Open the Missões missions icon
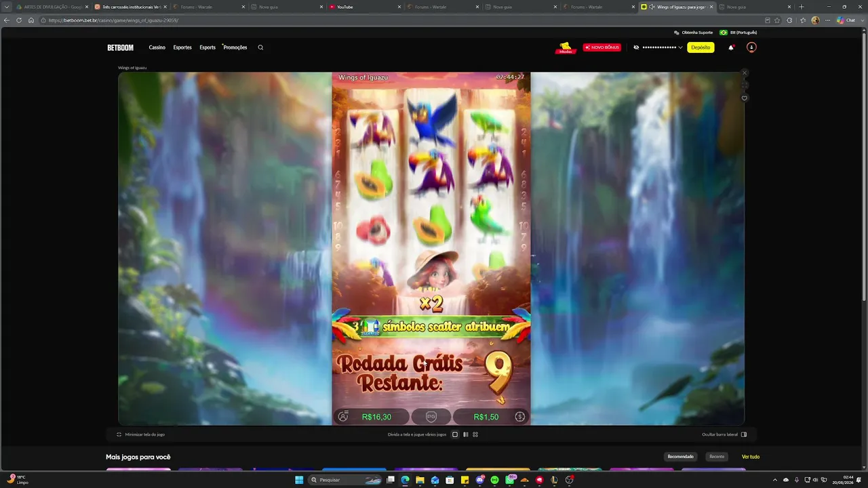This screenshot has width=868, height=488. [x=565, y=47]
